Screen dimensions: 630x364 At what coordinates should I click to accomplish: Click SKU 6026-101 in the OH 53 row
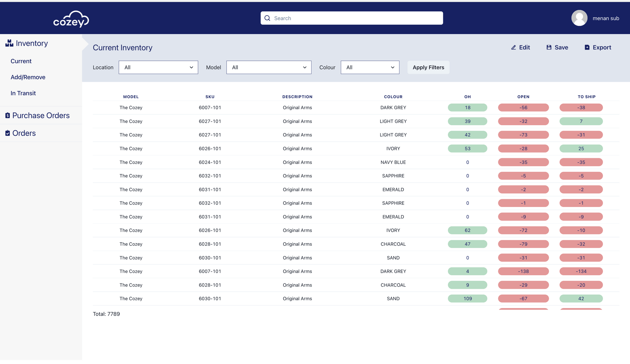click(210, 148)
